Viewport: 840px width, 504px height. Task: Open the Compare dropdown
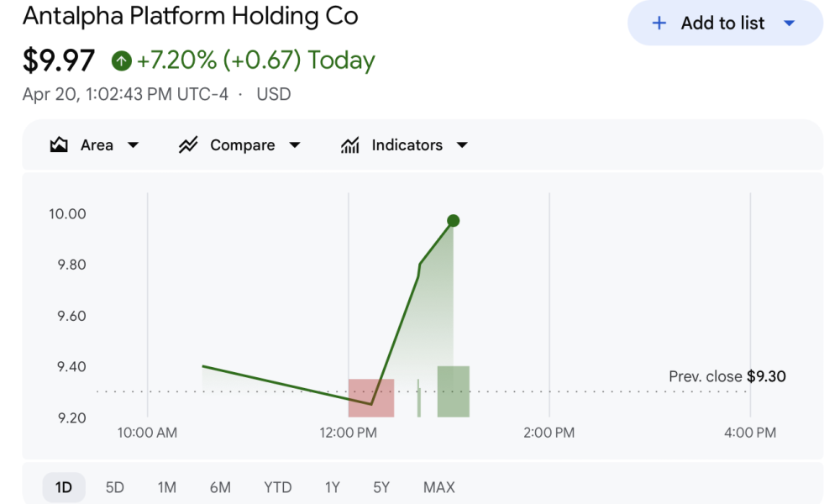pyautogui.click(x=295, y=144)
